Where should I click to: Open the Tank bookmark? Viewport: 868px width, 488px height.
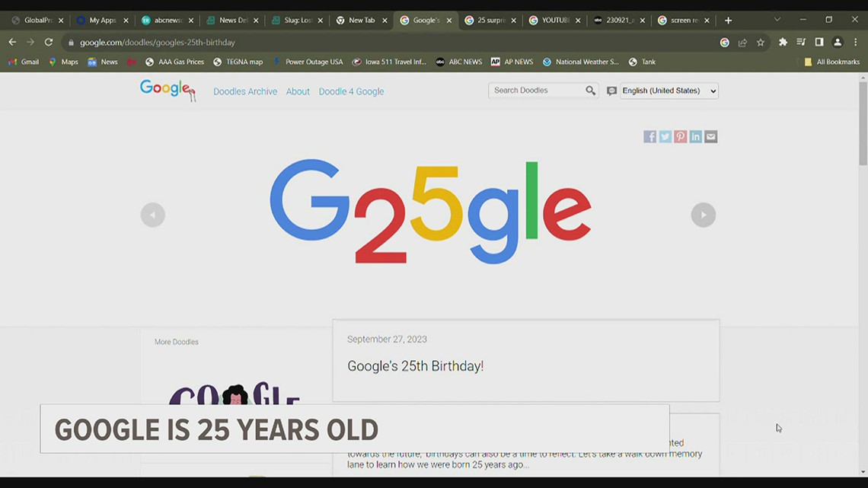point(642,62)
